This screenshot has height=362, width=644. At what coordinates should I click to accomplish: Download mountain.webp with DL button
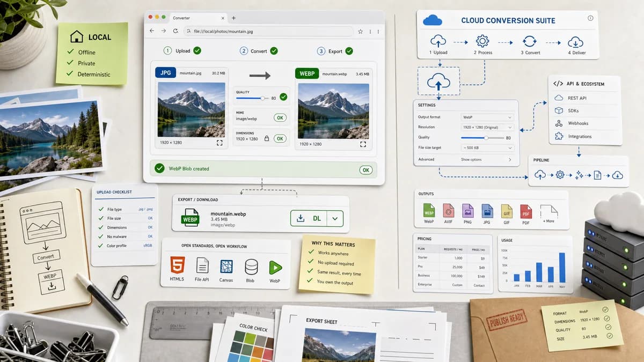(309, 218)
